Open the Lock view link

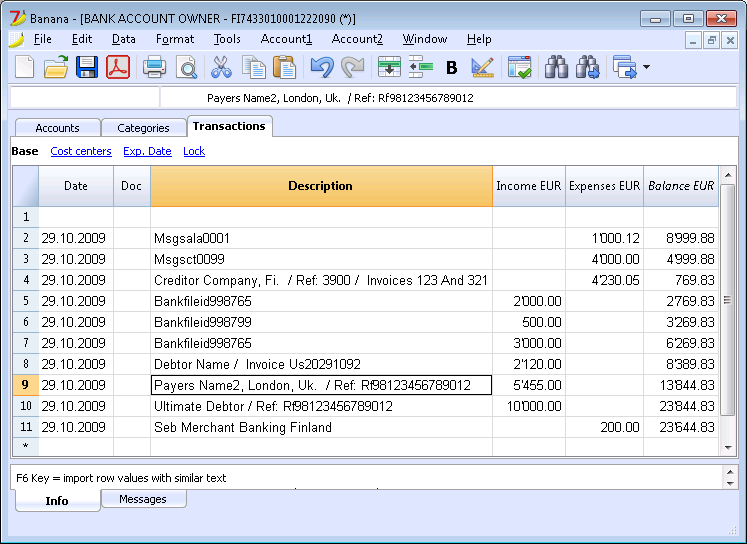(x=194, y=151)
